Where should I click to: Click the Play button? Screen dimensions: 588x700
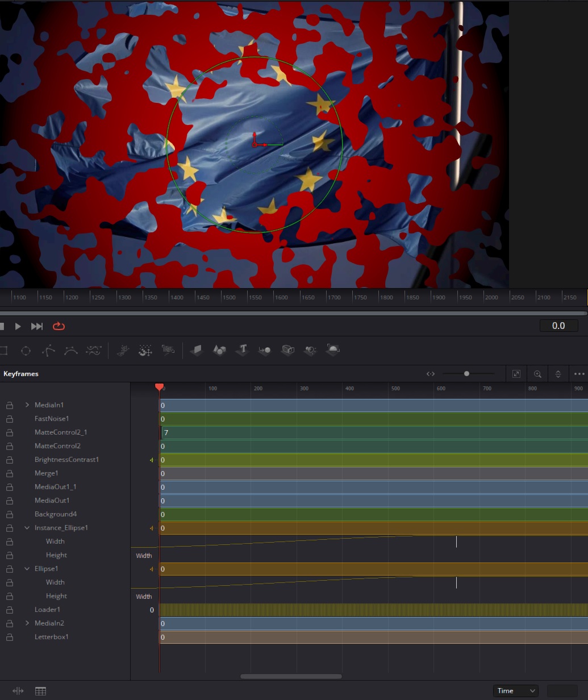pos(18,326)
